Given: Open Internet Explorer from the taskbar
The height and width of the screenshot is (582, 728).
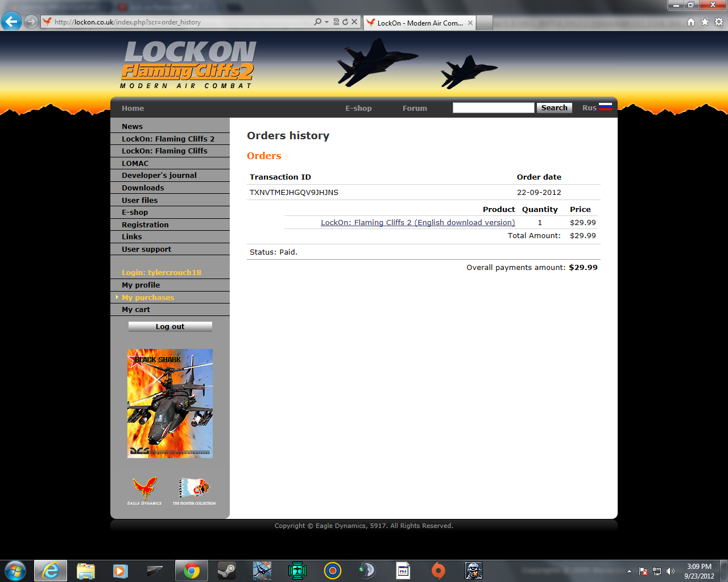Looking at the screenshot, I should 51,570.
